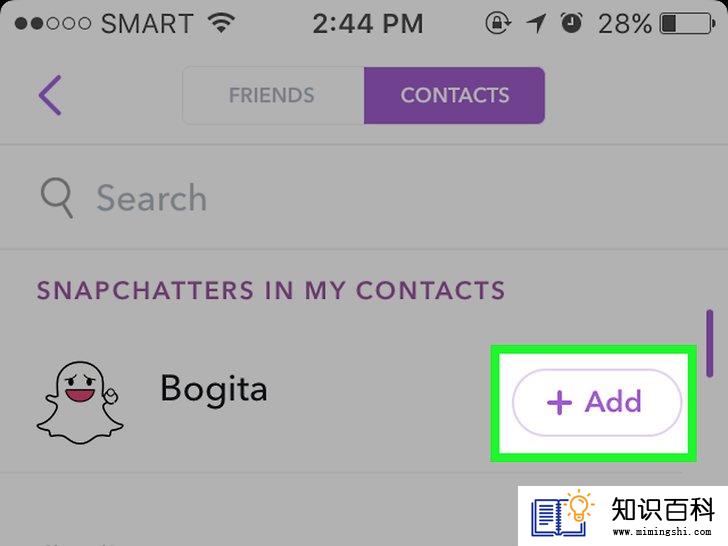Switch to the FRIENDS tab

tap(273, 96)
